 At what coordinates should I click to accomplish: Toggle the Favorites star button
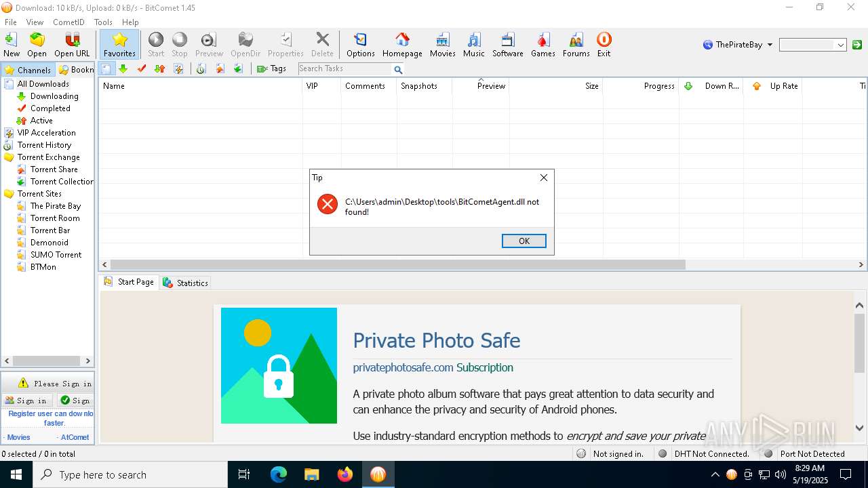coord(120,45)
